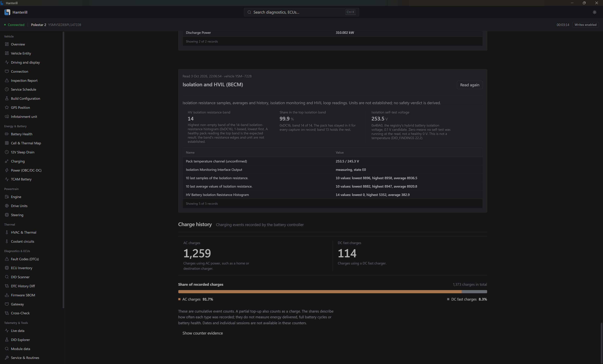Image resolution: width=603 pixels, height=364 pixels.
Task: Select the Cell & Thermal Map grid icon
Action: pos(7,143)
